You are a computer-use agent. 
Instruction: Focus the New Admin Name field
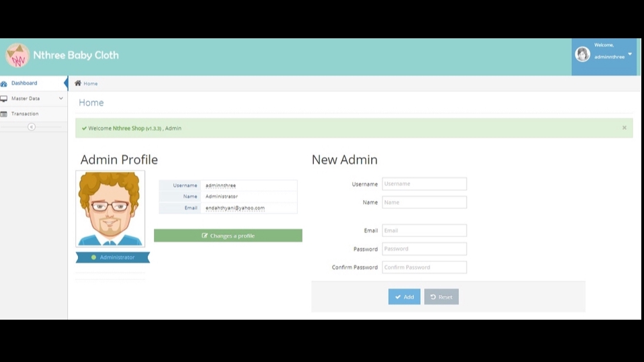[424, 202]
